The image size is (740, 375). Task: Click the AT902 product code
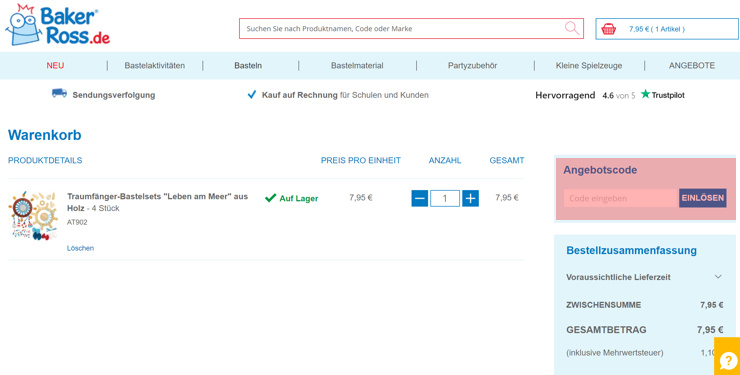point(77,222)
